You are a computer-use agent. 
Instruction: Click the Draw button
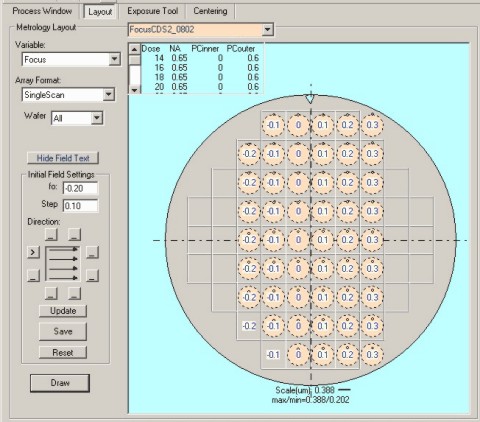[60, 383]
